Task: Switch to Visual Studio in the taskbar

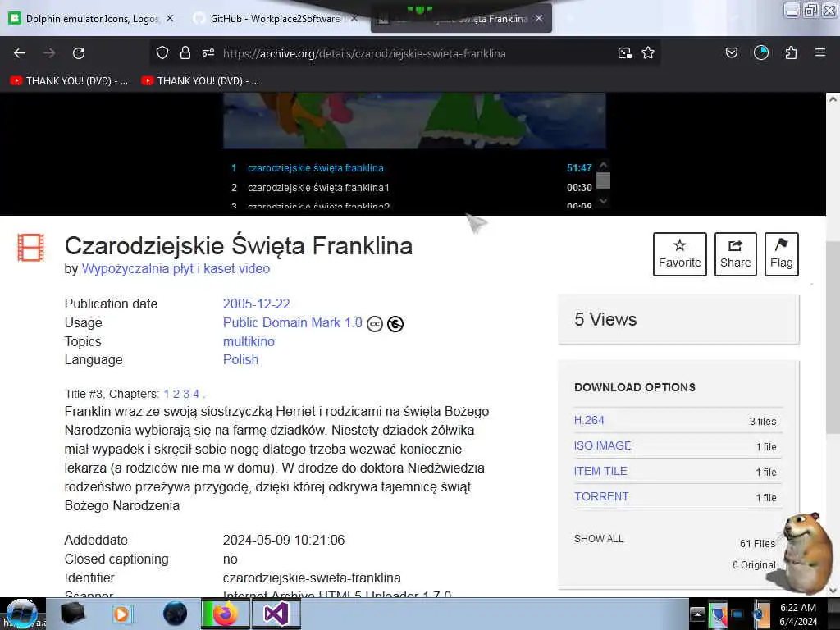Action: coord(276,614)
